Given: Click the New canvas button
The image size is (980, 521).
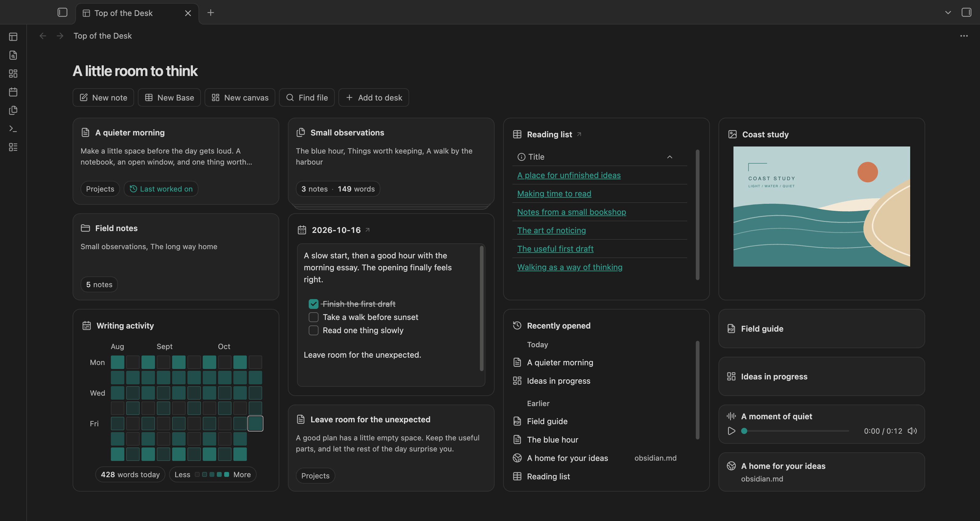Looking at the screenshot, I should [x=240, y=97].
